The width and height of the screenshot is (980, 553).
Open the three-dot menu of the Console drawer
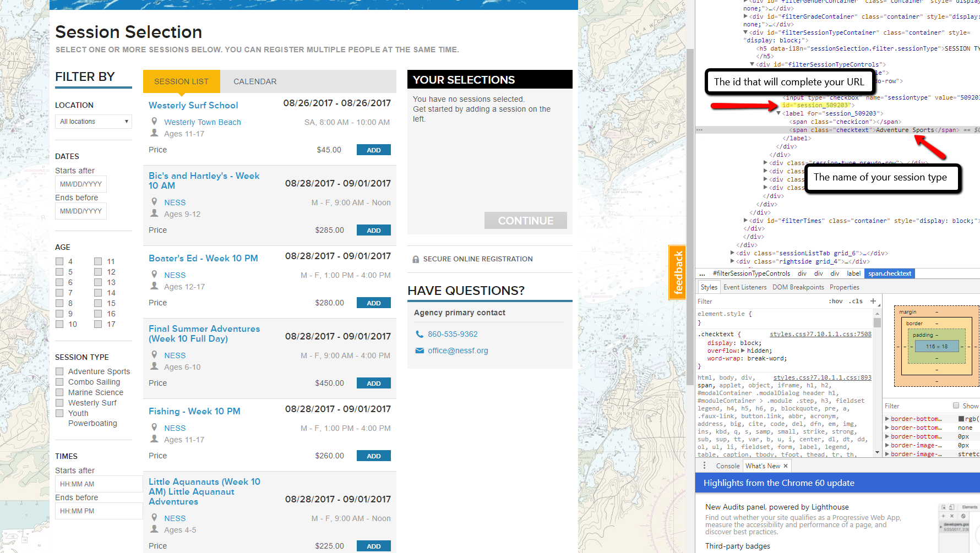point(704,466)
